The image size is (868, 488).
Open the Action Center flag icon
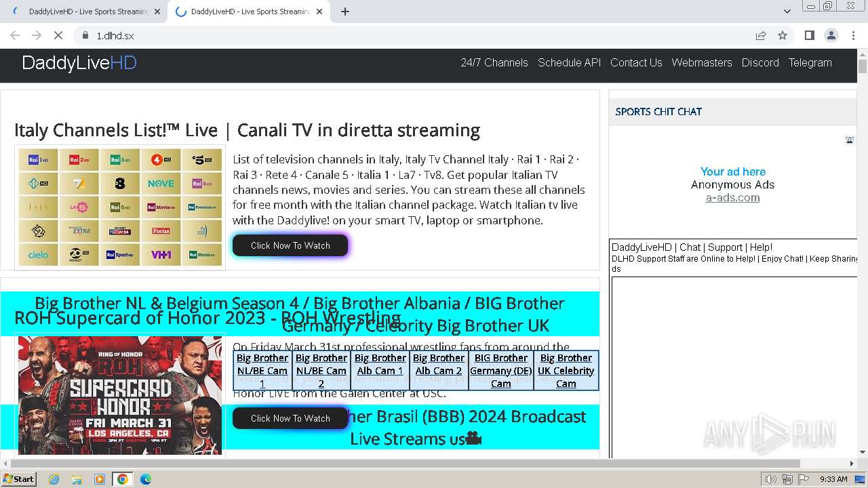click(x=803, y=479)
